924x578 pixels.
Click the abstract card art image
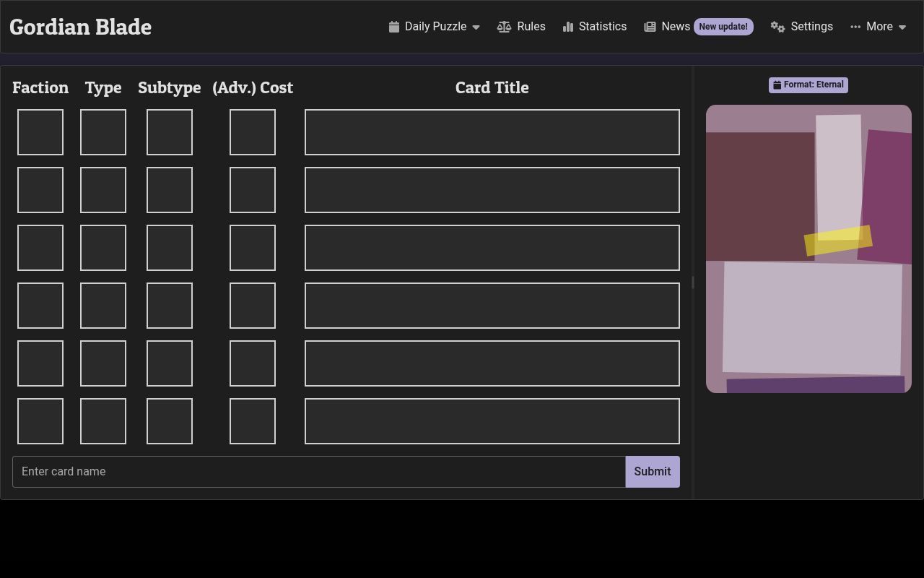point(808,249)
